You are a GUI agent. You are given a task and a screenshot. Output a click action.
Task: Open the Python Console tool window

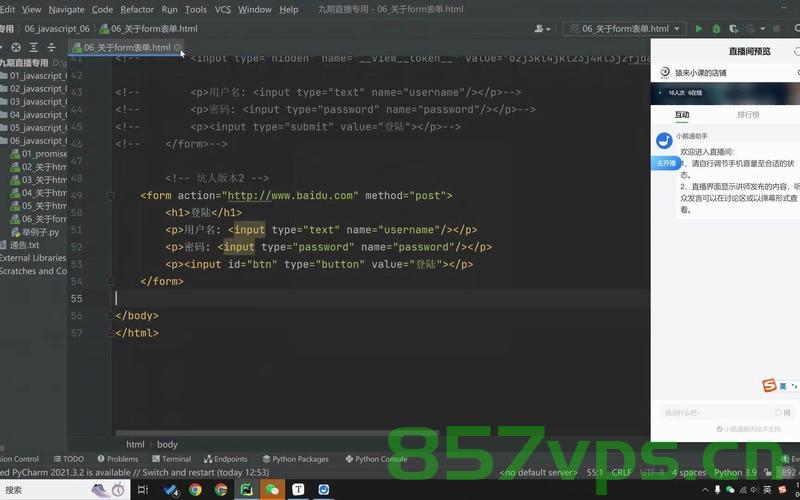(377, 459)
